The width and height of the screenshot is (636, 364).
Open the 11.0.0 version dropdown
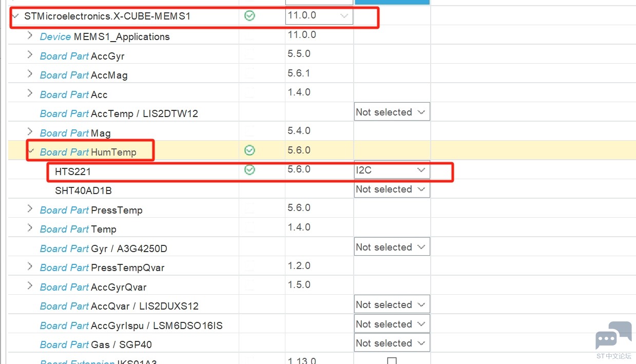[319, 16]
